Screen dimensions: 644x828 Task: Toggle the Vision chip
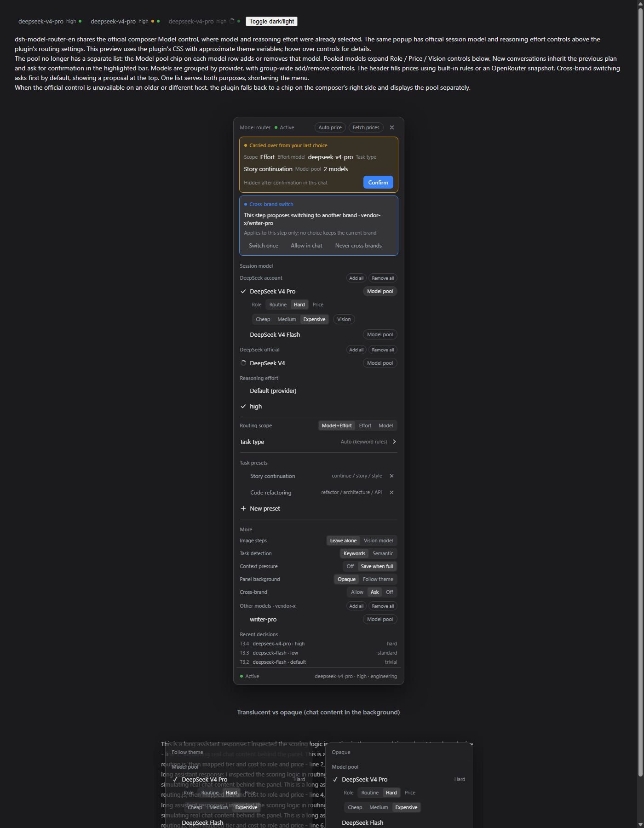[344, 319]
